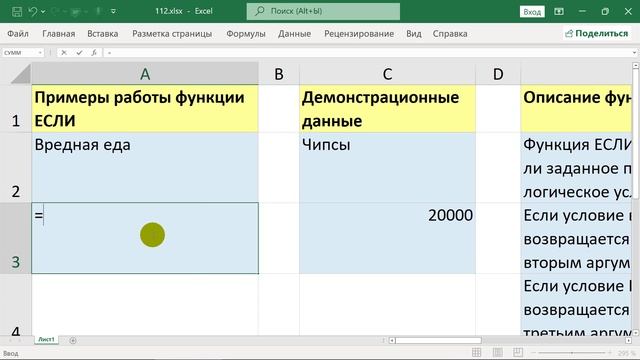Open the Справка tab
The height and width of the screenshot is (360, 640).
[450, 34]
